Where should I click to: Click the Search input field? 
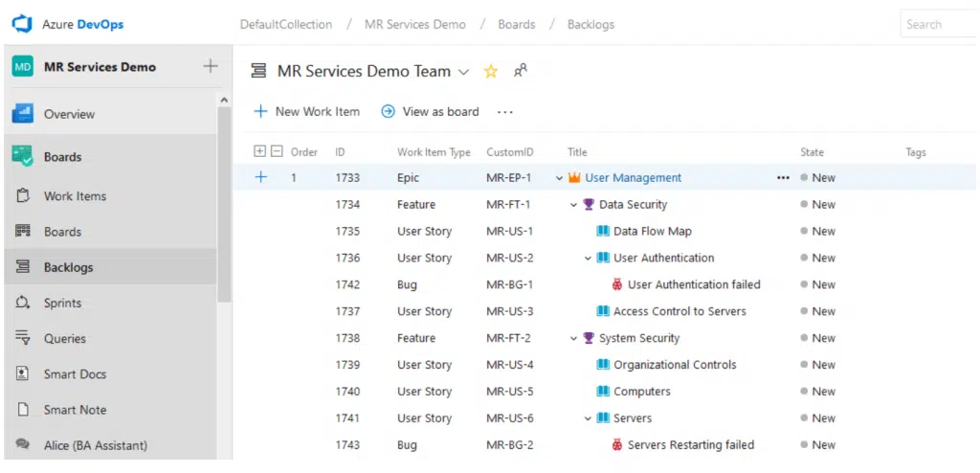(938, 24)
